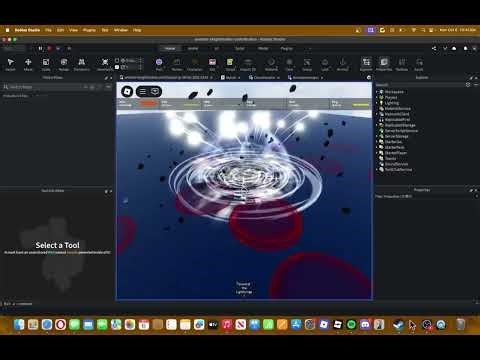Expand the StarterGui node
This screenshot has height=360, width=480.
tap(378, 142)
